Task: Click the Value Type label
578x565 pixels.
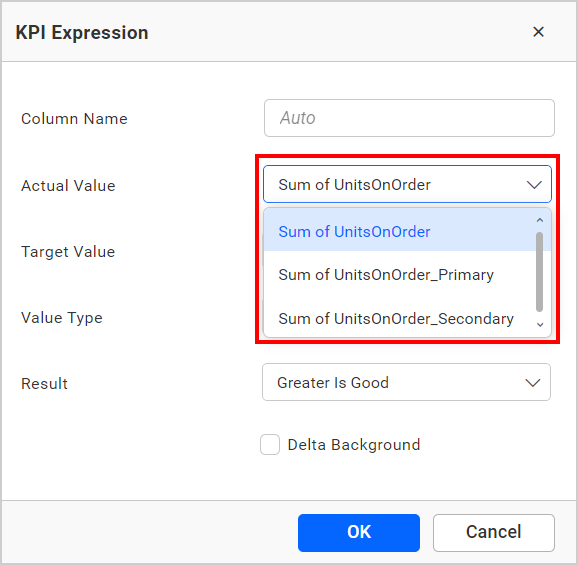Action: [62, 318]
